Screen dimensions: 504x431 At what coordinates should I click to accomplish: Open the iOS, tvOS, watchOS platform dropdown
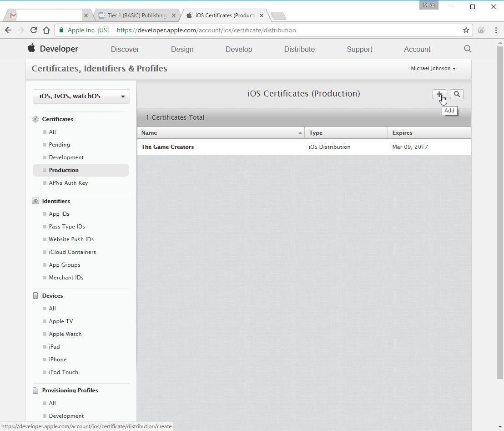click(81, 96)
